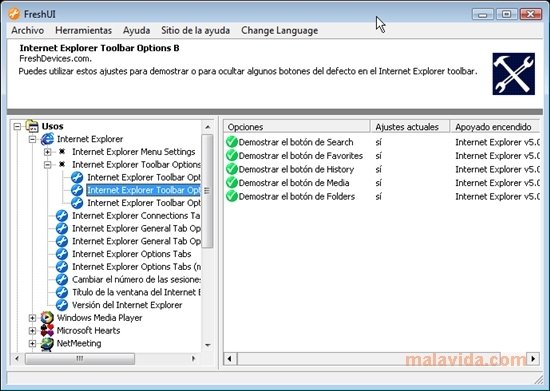Click tree panel scroll up arrow
This screenshot has height=391, width=550.
point(207,127)
